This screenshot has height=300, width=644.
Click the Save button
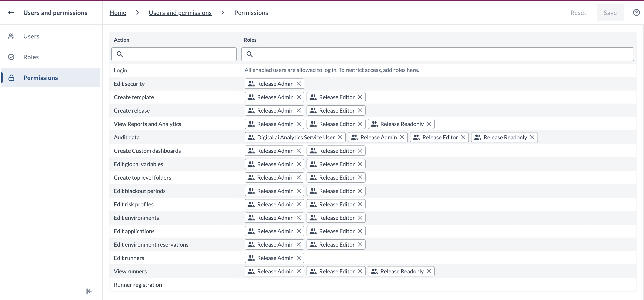coord(610,13)
